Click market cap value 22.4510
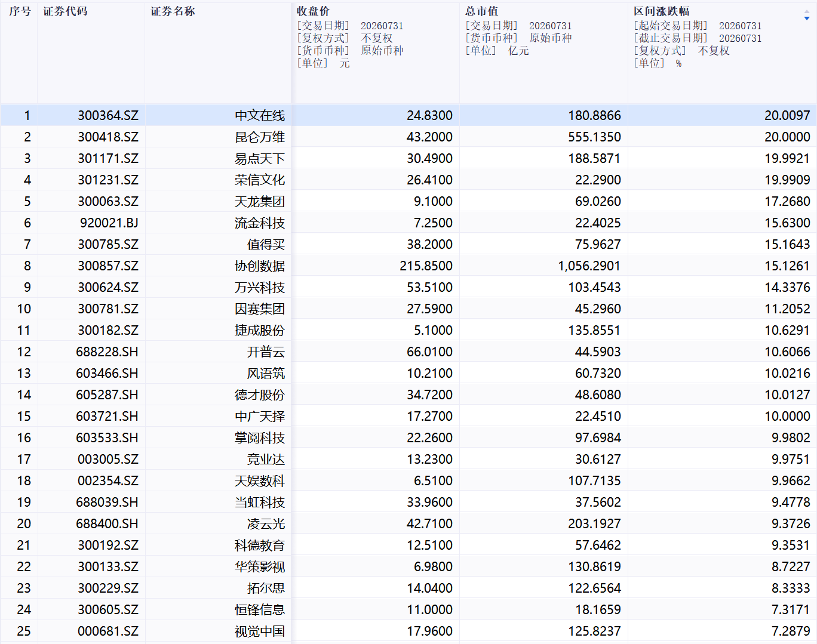The image size is (817, 644). point(598,416)
